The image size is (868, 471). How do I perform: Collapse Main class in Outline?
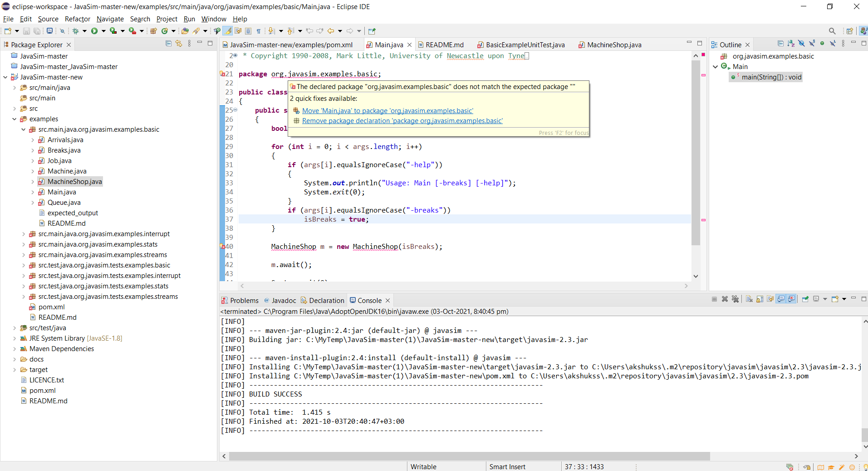[x=716, y=67]
